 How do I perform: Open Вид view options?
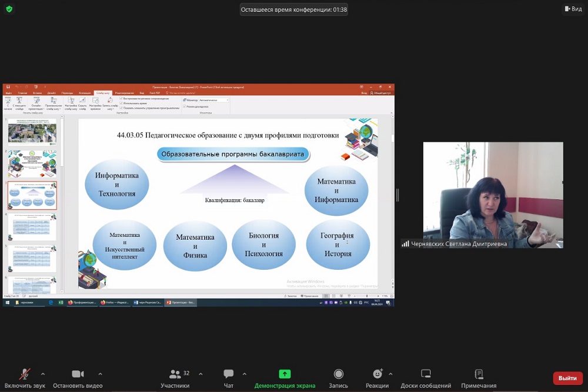click(x=573, y=9)
